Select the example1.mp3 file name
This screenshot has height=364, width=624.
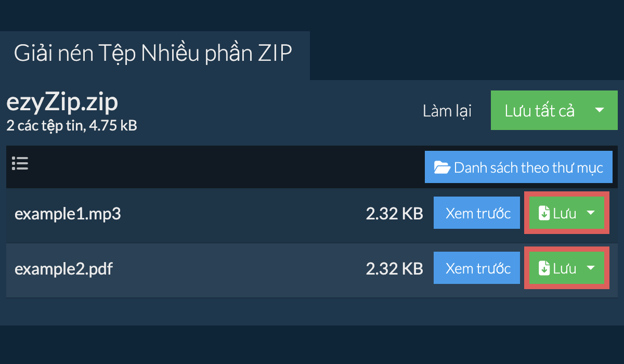point(68,214)
